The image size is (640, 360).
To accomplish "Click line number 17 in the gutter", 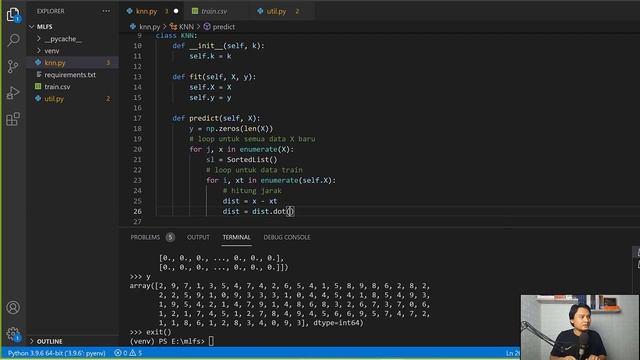I will 137,118.
